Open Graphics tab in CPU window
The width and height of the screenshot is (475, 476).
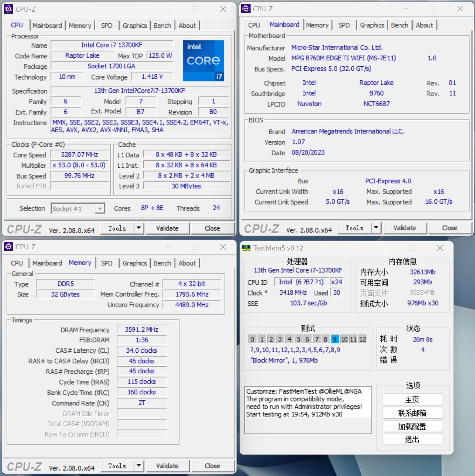[x=135, y=25]
